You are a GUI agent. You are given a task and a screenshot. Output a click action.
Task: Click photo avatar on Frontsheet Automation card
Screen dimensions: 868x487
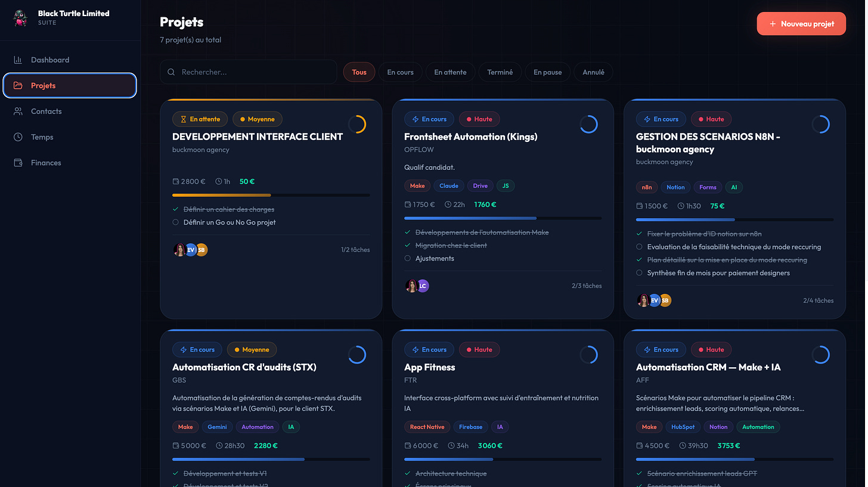click(x=411, y=286)
